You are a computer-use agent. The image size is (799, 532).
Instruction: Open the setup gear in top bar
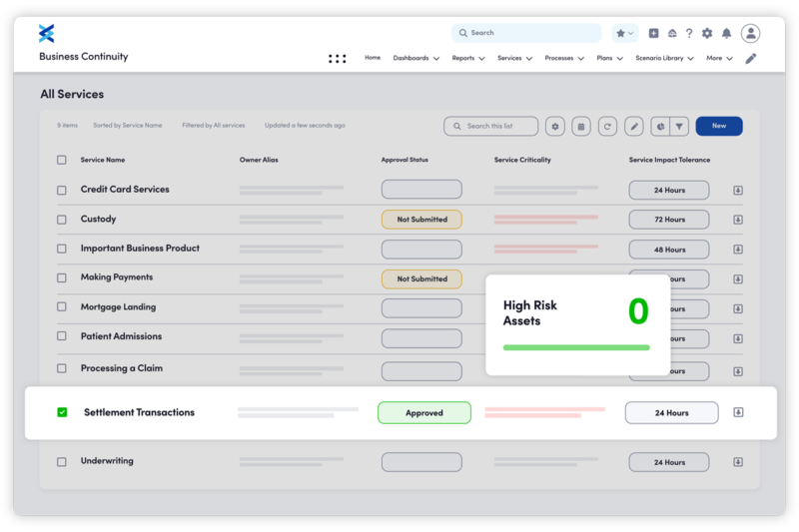707,33
